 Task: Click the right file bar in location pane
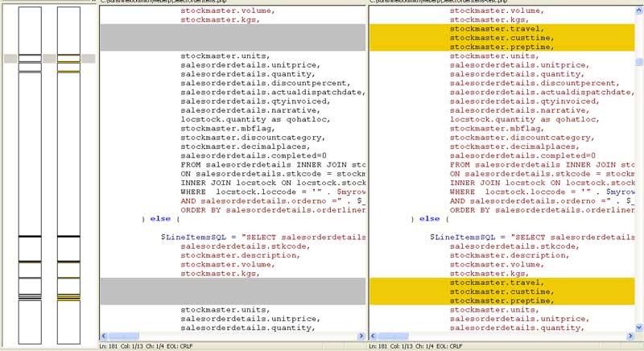coord(68,161)
